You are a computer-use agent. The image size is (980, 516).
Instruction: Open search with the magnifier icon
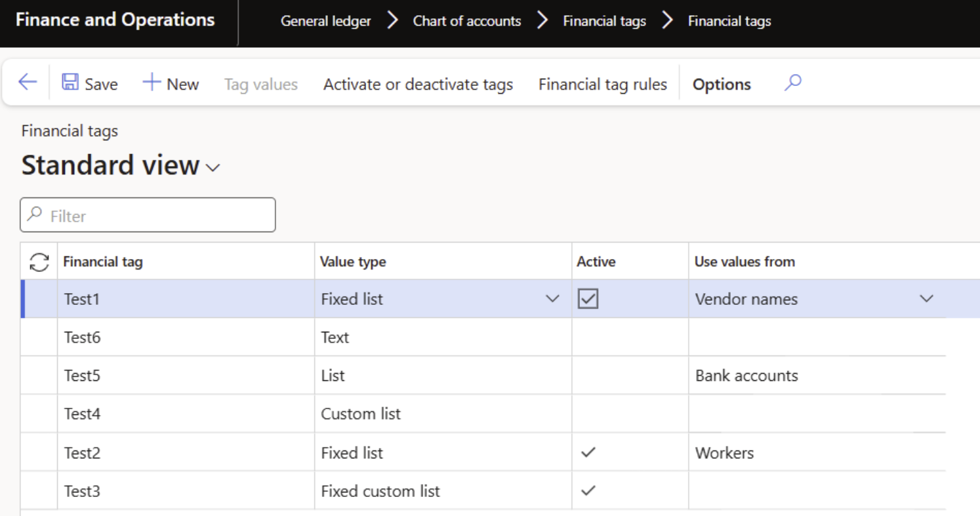(792, 83)
